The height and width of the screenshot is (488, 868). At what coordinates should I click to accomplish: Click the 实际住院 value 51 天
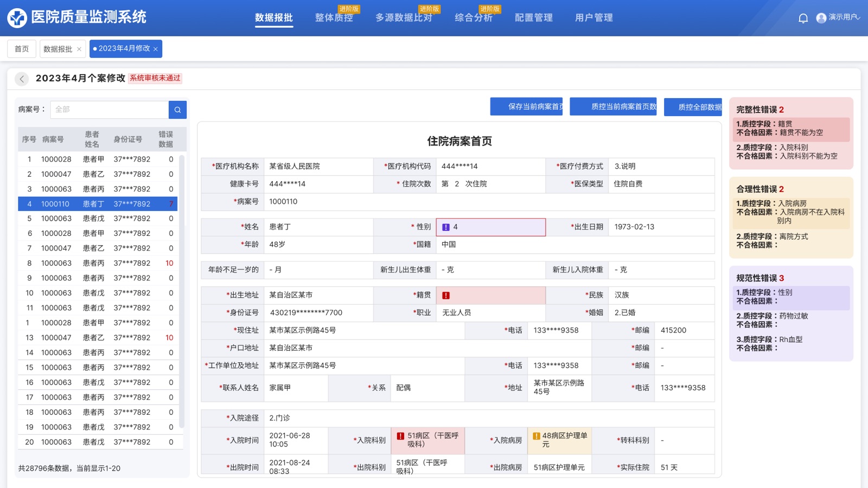669,467
